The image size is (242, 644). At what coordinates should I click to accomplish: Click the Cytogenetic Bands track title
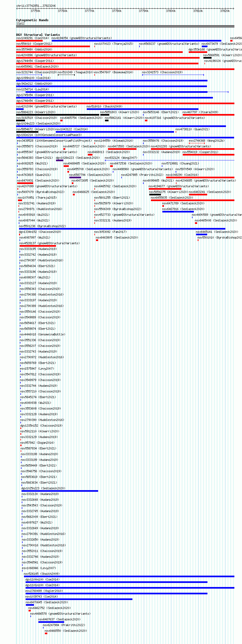pos(32,20)
